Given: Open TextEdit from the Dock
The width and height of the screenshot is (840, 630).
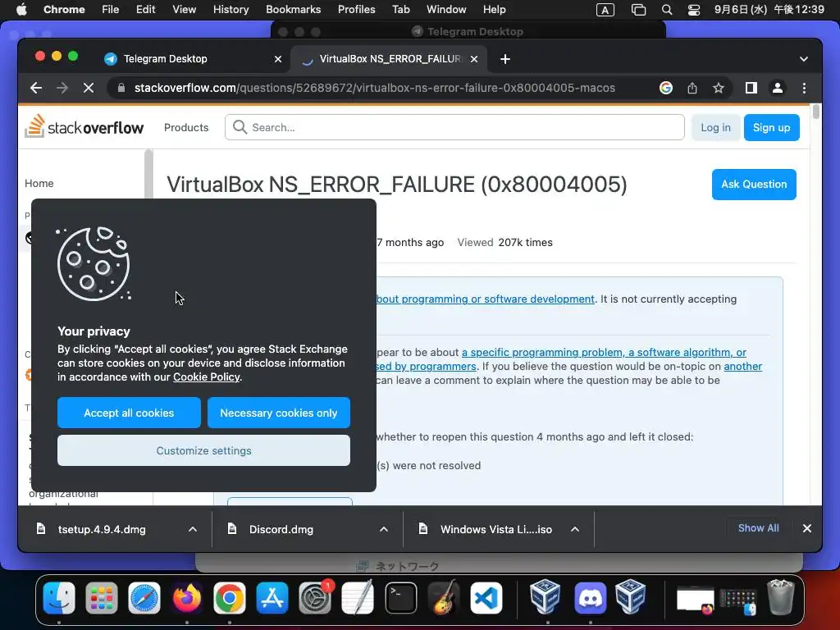Looking at the screenshot, I should point(358,598).
